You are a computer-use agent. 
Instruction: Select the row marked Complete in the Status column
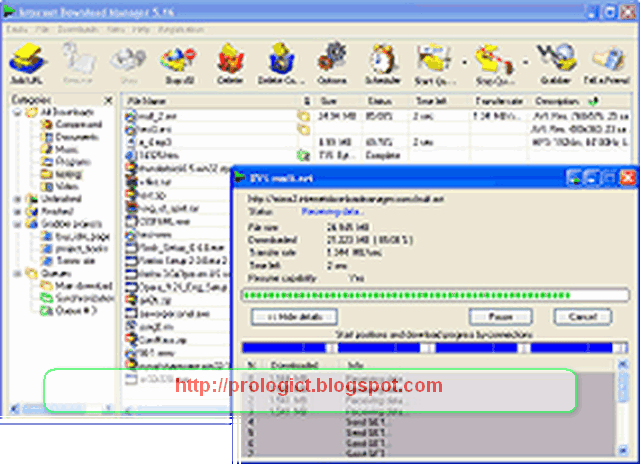tap(377, 155)
